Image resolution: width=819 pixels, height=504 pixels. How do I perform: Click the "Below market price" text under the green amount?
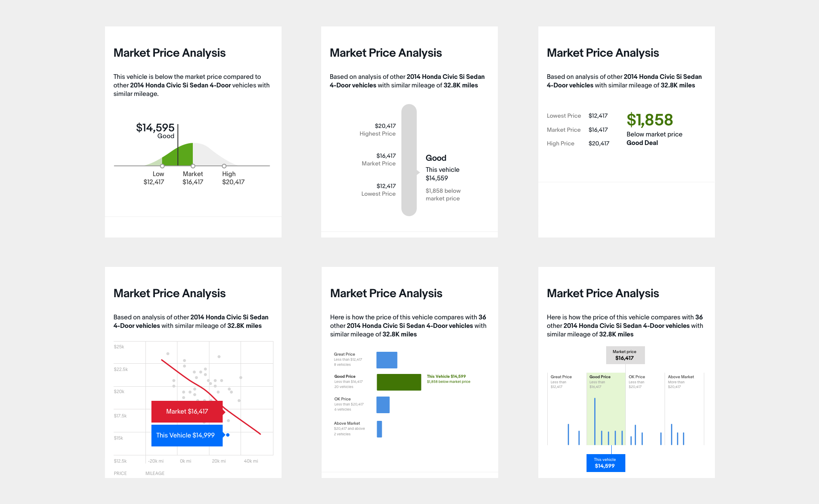click(x=654, y=134)
